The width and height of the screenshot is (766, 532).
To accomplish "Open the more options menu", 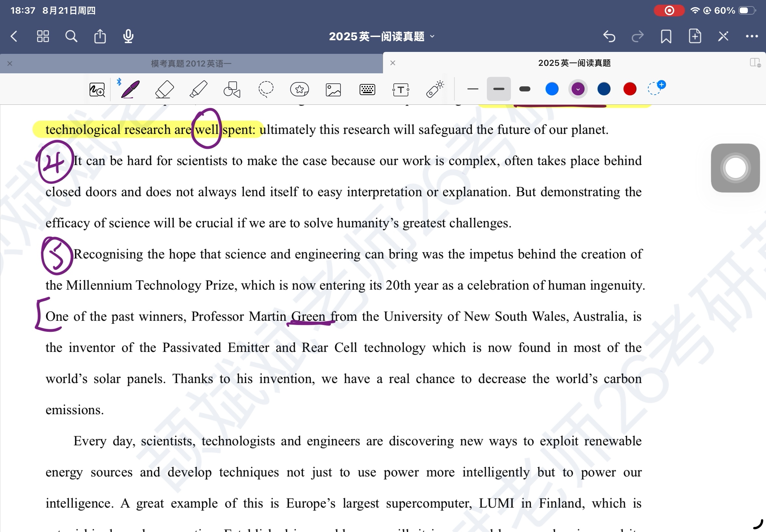I will pos(752,36).
